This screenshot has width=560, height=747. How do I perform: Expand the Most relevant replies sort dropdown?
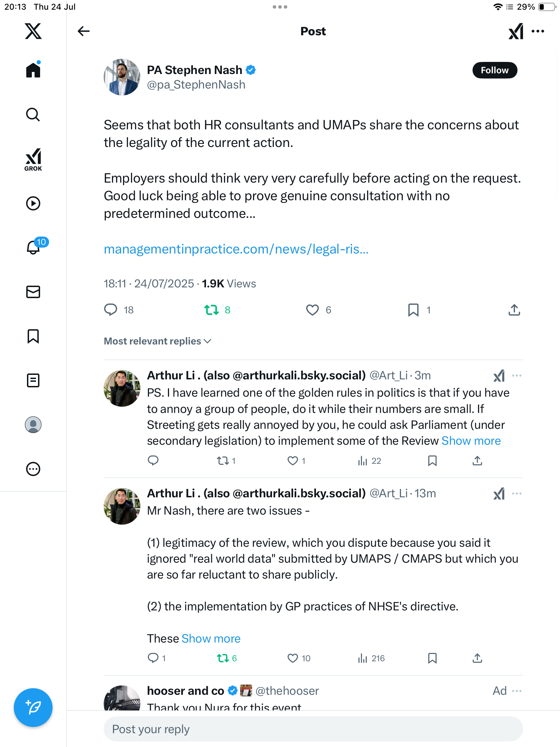coord(158,341)
